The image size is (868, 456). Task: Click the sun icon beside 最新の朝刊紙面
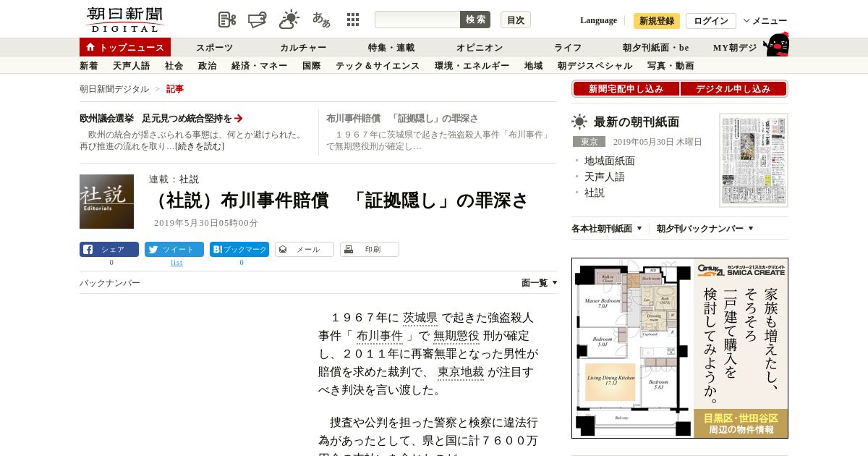579,122
